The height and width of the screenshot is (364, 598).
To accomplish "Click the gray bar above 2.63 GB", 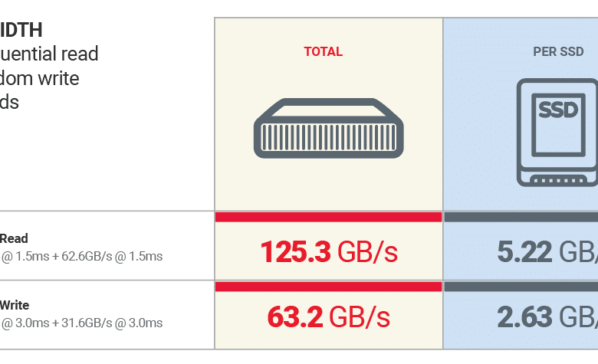I will tap(521, 287).
